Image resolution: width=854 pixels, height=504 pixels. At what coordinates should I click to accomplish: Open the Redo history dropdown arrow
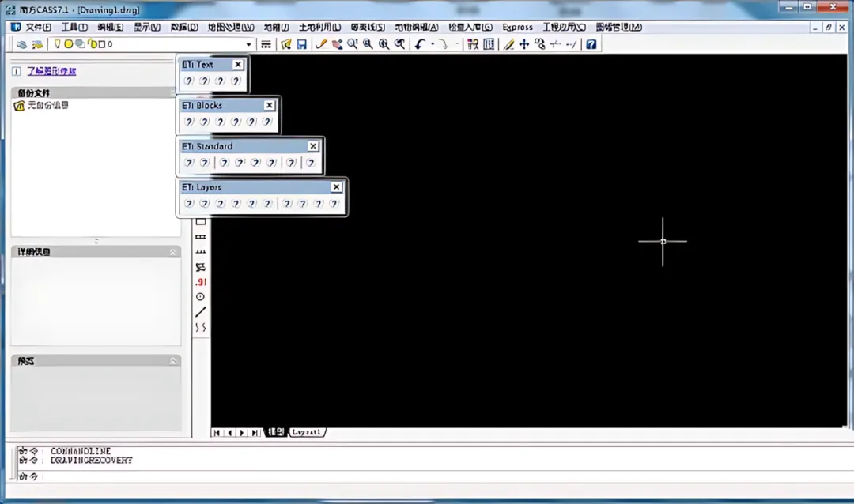[x=456, y=44]
